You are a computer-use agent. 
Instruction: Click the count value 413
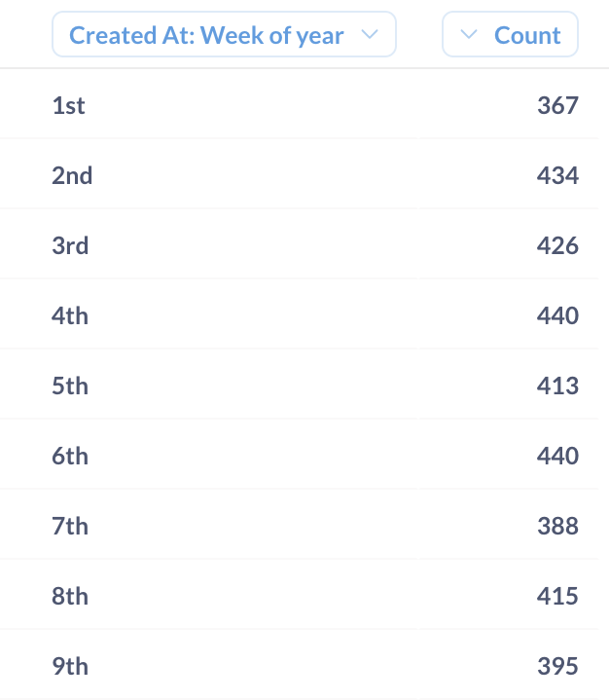click(557, 386)
